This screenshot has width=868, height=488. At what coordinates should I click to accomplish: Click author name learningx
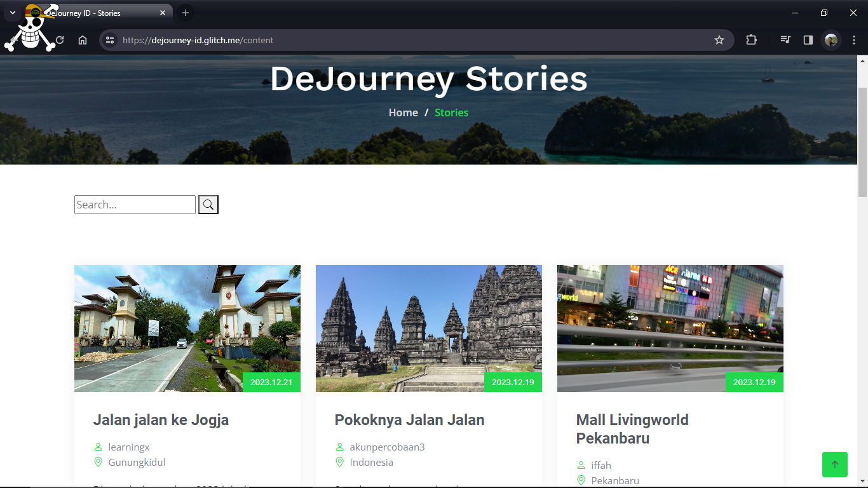(x=129, y=447)
